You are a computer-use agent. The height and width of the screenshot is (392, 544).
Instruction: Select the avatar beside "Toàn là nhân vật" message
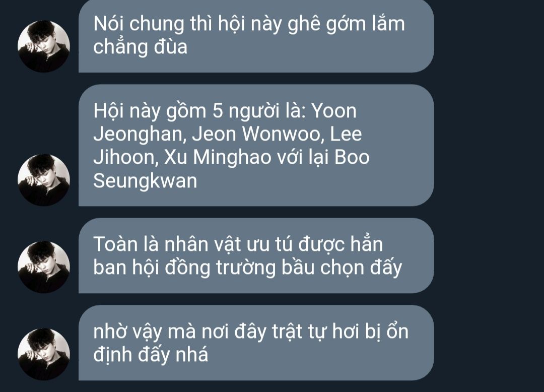pyautogui.click(x=44, y=267)
